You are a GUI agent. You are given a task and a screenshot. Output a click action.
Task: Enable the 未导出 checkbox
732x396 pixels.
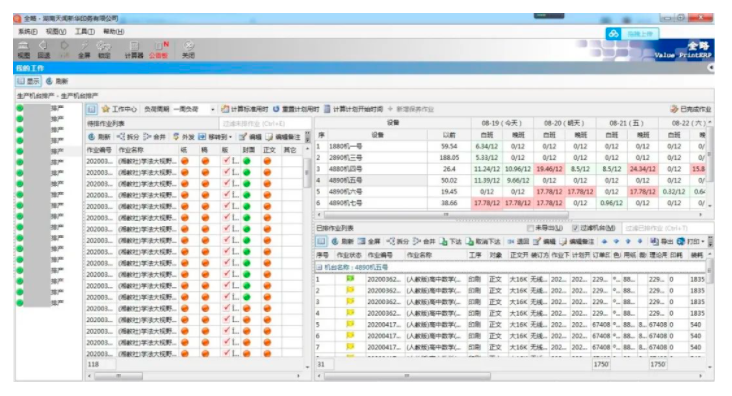[x=530, y=228]
